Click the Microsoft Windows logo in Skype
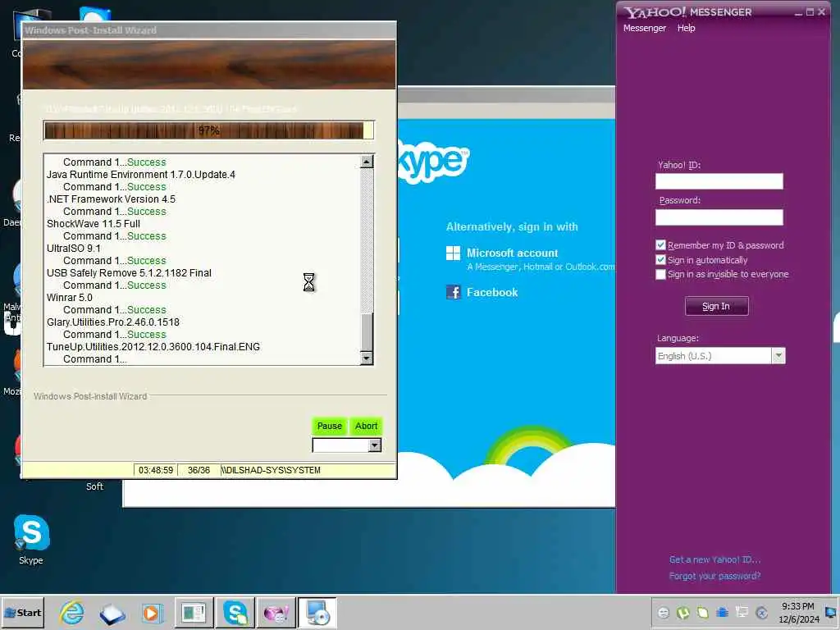The width and height of the screenshot is (840, 630). tap(453, 253)
